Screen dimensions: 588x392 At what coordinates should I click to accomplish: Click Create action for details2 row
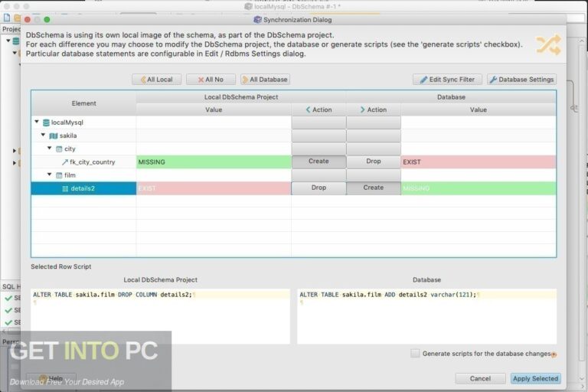click(x=374, y=188)
